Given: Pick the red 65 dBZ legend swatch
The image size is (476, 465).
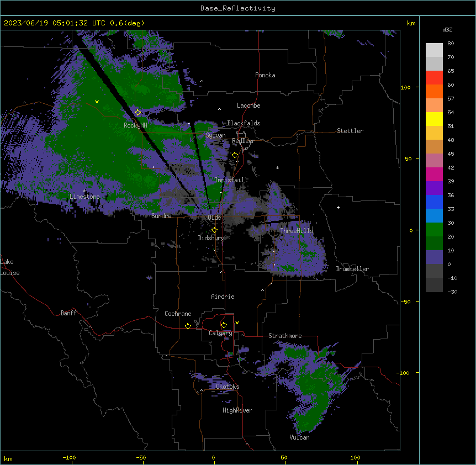Looking at the screenshot, I should [434, 78].
